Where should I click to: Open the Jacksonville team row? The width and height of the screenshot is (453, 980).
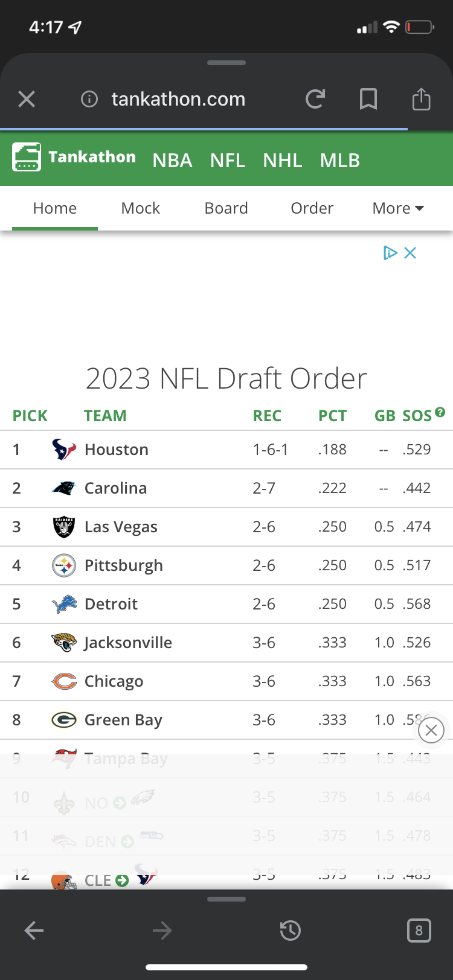tap(226, 643)
